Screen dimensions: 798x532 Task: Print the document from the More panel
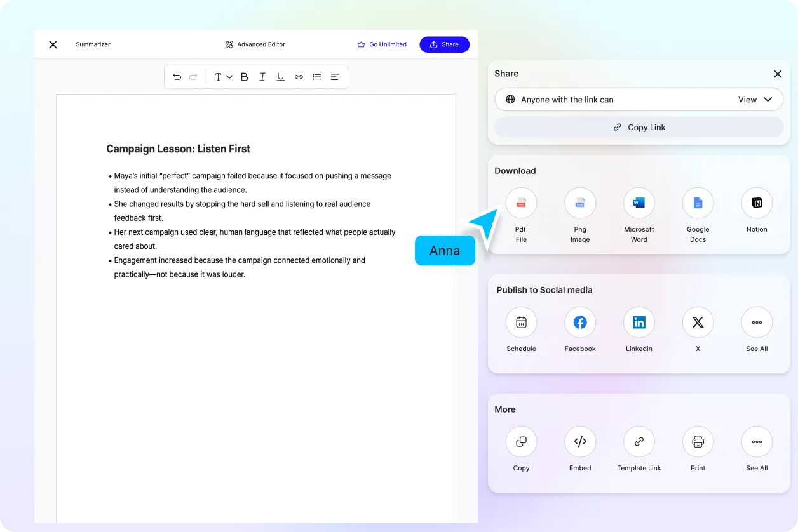698,441
